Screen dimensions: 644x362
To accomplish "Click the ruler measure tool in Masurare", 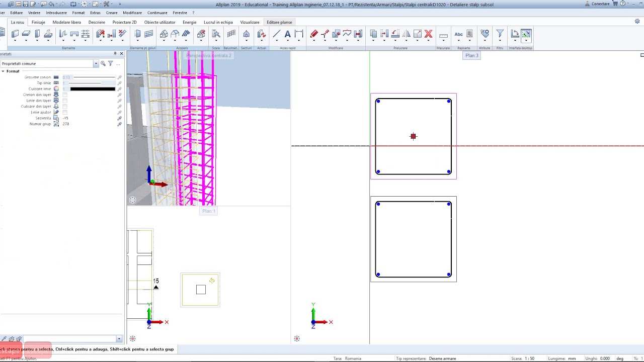I will (443, 35).
